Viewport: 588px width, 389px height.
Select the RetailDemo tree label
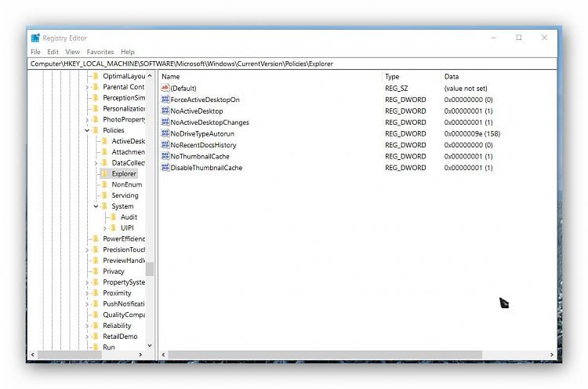pos(120,336)
